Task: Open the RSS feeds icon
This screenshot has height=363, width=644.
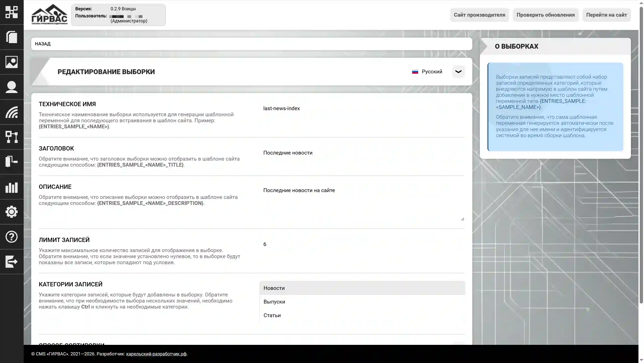Action: click(x=12, y=112)
